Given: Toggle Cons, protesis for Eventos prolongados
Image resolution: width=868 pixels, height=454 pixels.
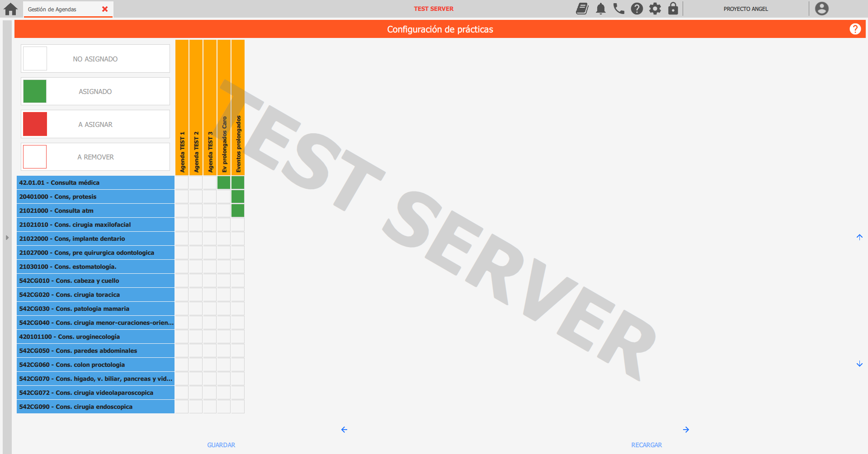Looking at the screenshot, I should point(238,197).
